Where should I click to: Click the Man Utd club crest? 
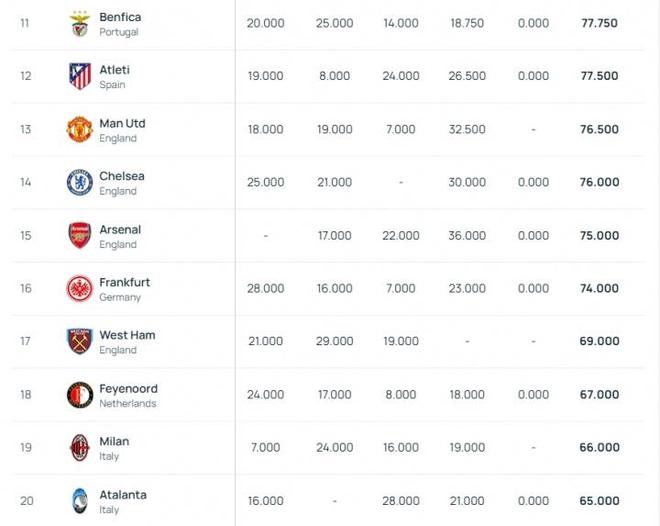pyautogui.click(x=80, y=129)
